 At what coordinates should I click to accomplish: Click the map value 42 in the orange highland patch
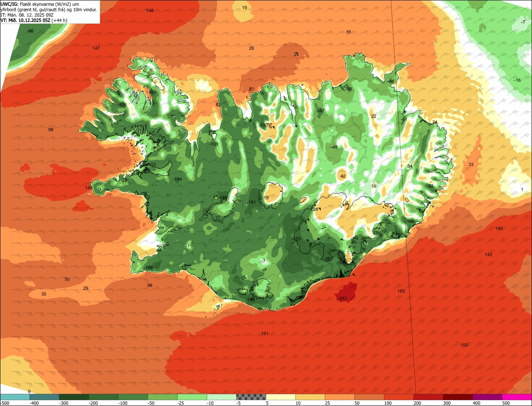(x=343, y=176)
